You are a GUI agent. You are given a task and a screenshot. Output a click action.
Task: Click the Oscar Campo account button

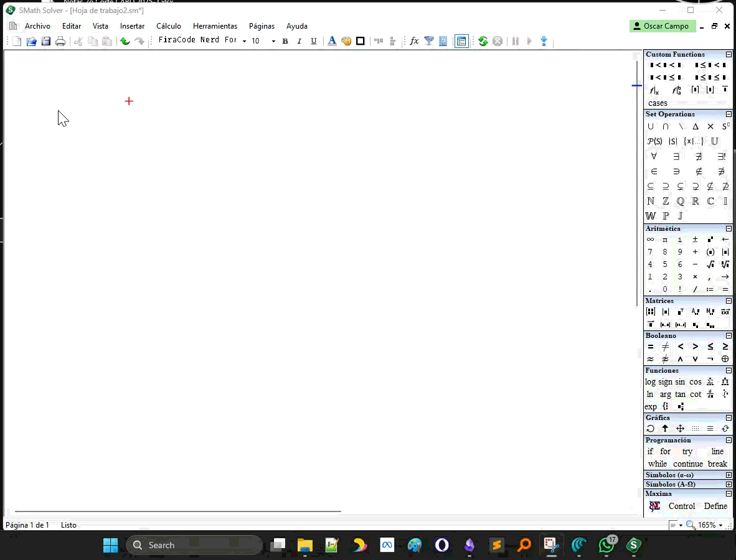coord(661,26)
